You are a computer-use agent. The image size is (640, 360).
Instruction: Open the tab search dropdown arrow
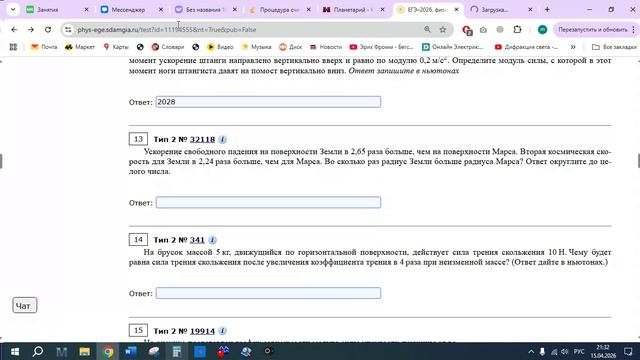[x=13, y=9]
